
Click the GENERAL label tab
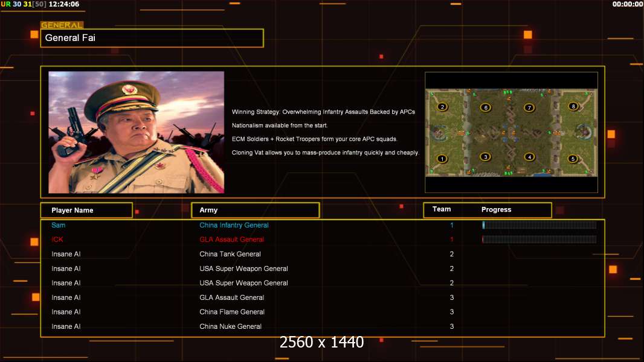click(x=62, y=25)
